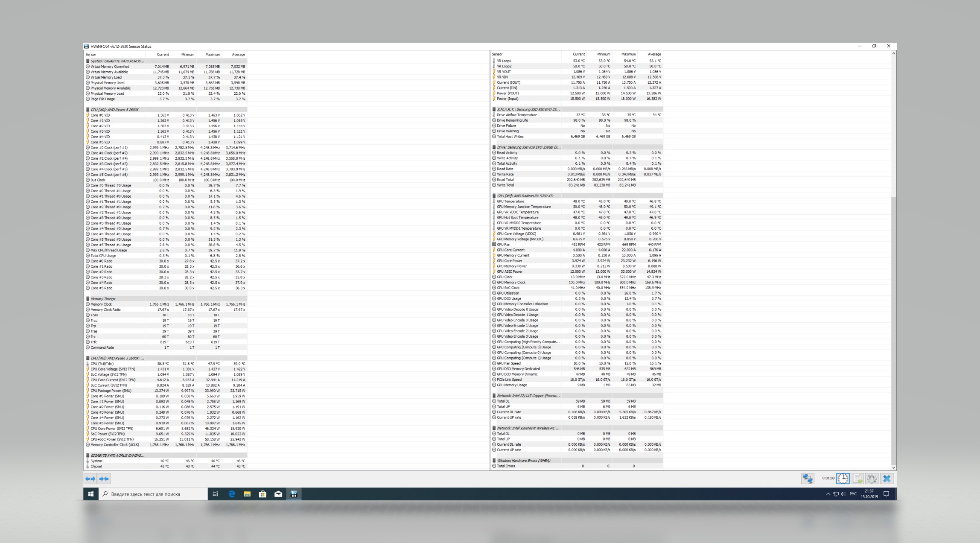This screenshot has width=980, height=543.
Task: Open Microsoft Edge from the taskbar
Action: (232, 494)
